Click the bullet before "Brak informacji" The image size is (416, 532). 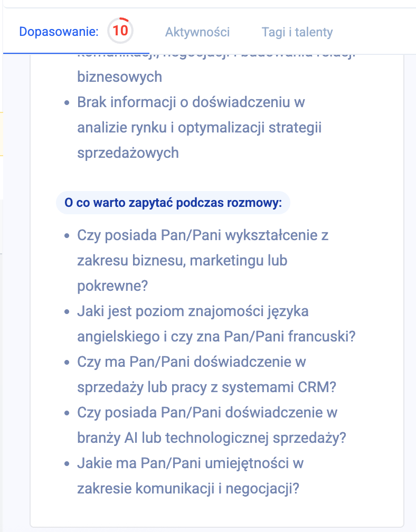coord(67,103)
